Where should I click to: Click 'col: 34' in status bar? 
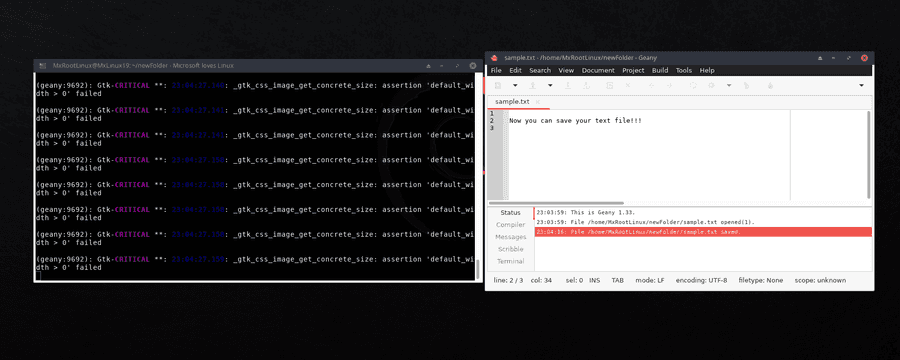[540, 280]
